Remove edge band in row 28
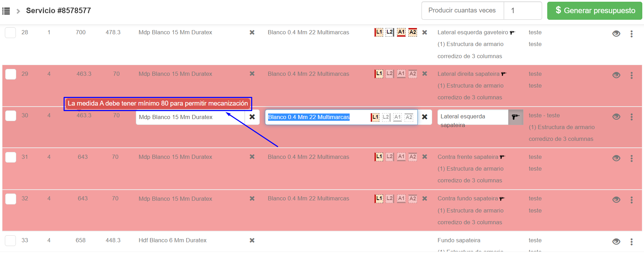 [425, 33]
